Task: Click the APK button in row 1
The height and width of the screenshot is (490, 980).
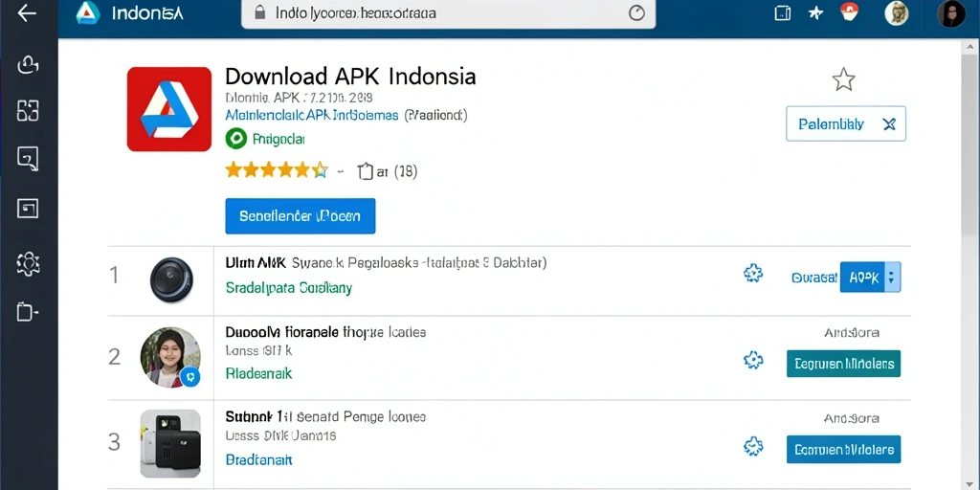Action: (x=863, y=277)
